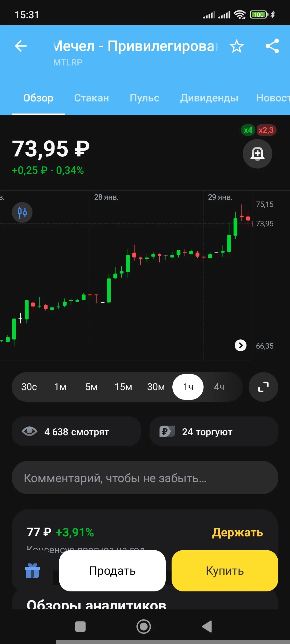Select the 30с chart interval

pos(29,387)
